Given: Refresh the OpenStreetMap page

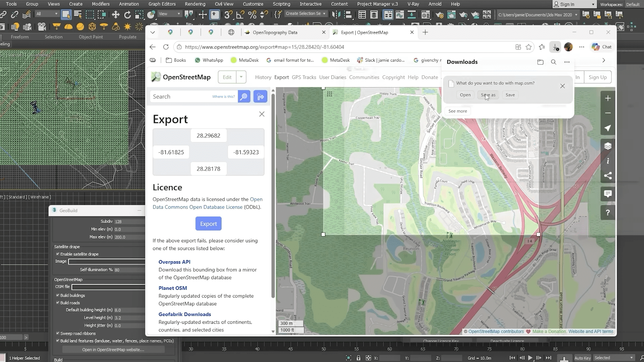Looking at the screenshot, I should pos(166,47).
